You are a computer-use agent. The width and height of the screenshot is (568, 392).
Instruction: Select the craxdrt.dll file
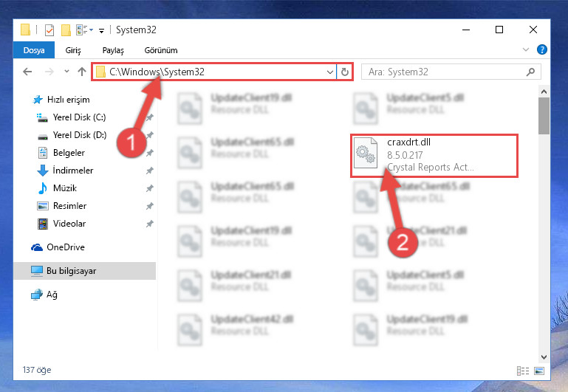pyautogui.click(x=434, y=156)
